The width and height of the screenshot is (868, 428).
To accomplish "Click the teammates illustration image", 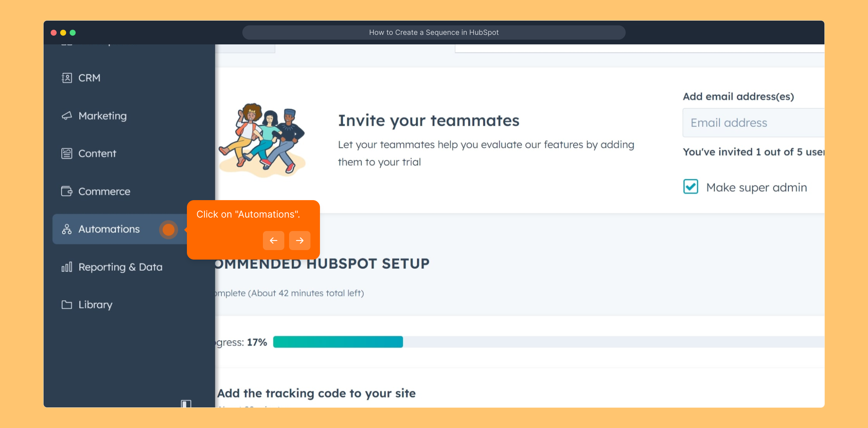I will click(262, 139).
